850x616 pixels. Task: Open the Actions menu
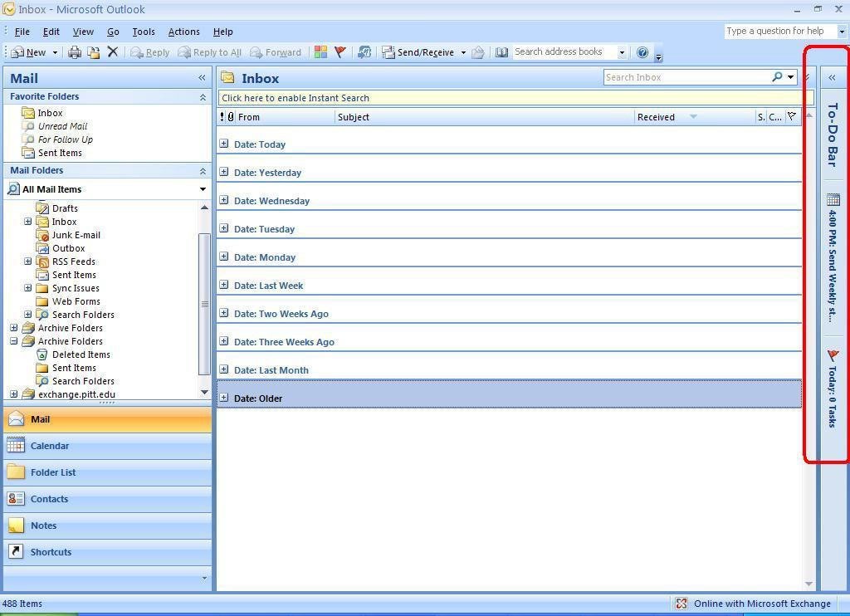[x=183, y=32]
